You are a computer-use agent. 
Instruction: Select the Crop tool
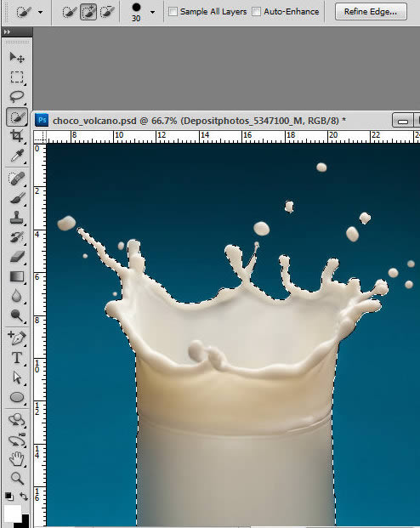click(17, 136)
